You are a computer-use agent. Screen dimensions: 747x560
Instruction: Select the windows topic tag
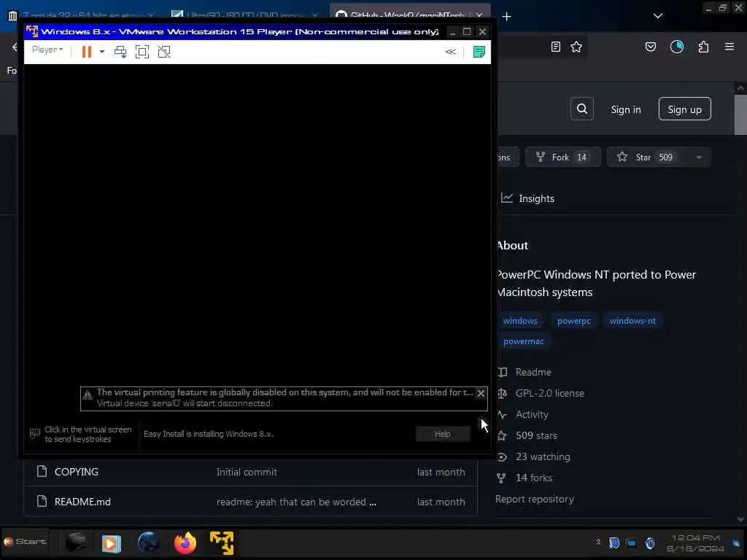(x=519, y=321)
